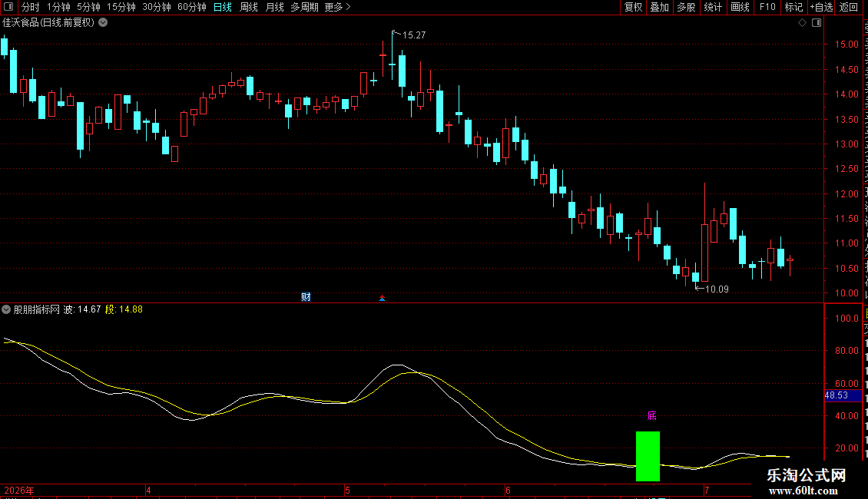This screenshot has height=499, width=868.
Task: Click the 波: 14.67 indicator value
Action: tap(82, 309)
